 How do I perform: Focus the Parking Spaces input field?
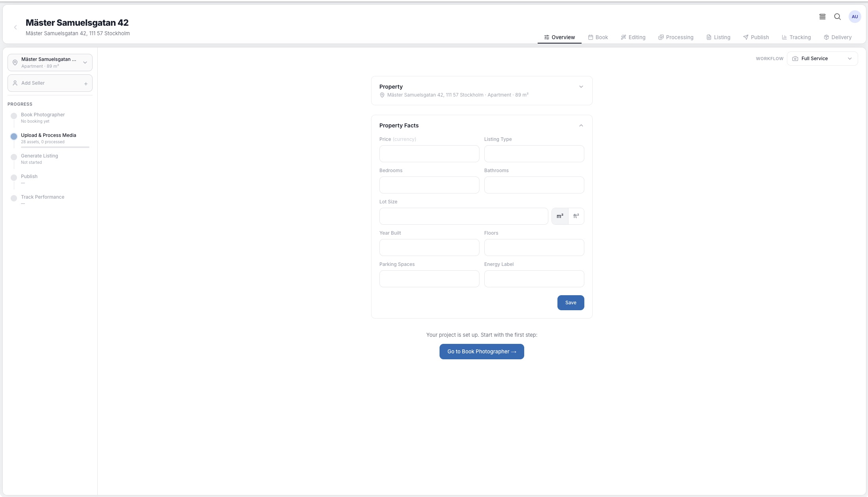pos(429,279)
